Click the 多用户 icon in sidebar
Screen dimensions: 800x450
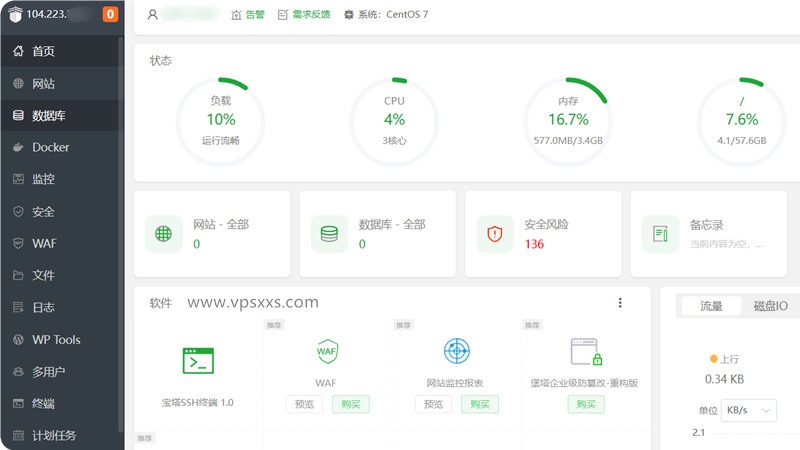[18, 371]
